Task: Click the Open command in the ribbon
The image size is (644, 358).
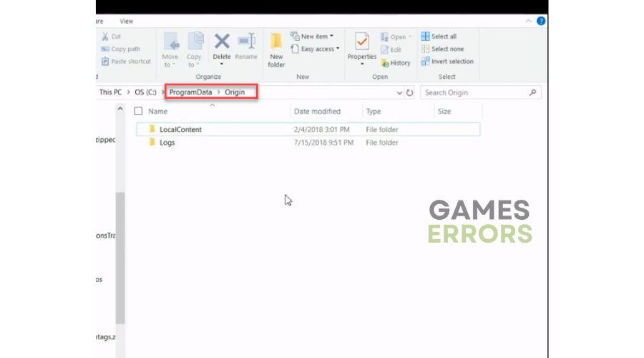Action: click(396, 37)
